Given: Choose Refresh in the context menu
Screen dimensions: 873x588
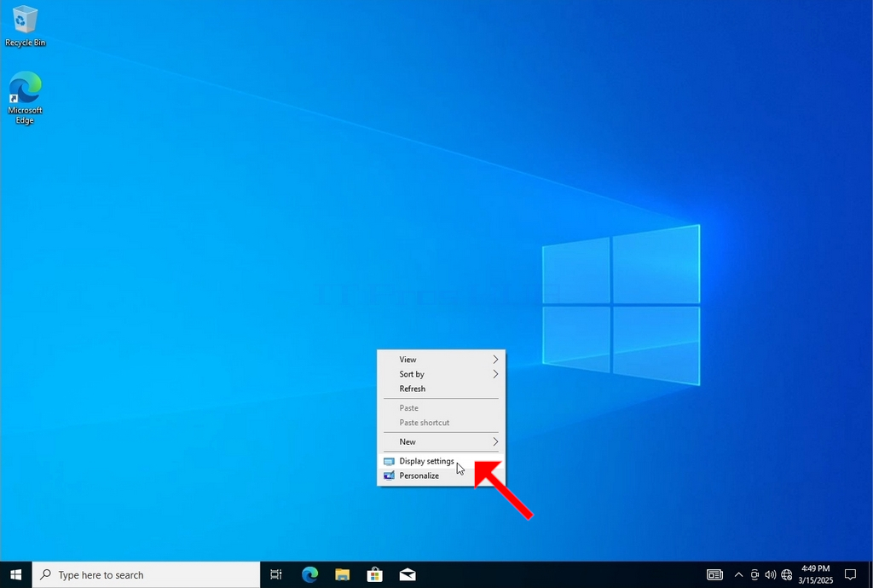Looking at the screenshot, I should [441, 389].
